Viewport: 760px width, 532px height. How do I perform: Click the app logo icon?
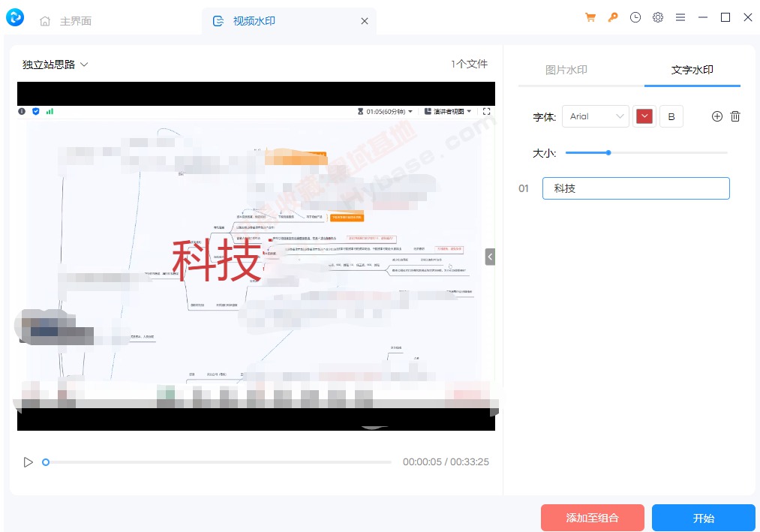click(15, 18)
